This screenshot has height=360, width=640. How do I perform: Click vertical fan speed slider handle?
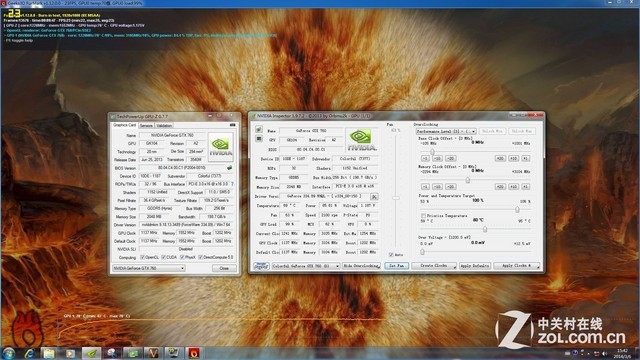tap(396, 198)
